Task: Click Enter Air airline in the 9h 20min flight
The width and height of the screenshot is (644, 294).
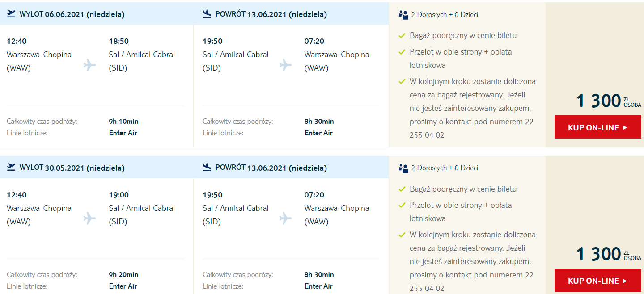Action: coord(123,286)
